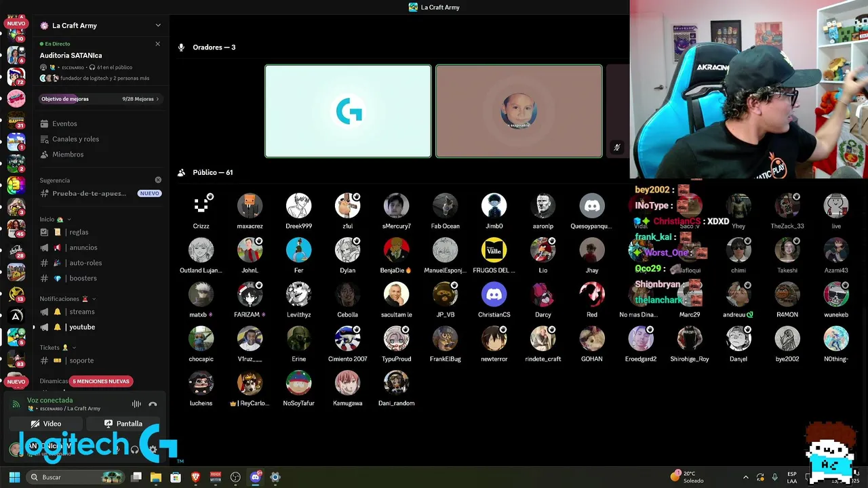Open microphone tray icon

[775, 477]
